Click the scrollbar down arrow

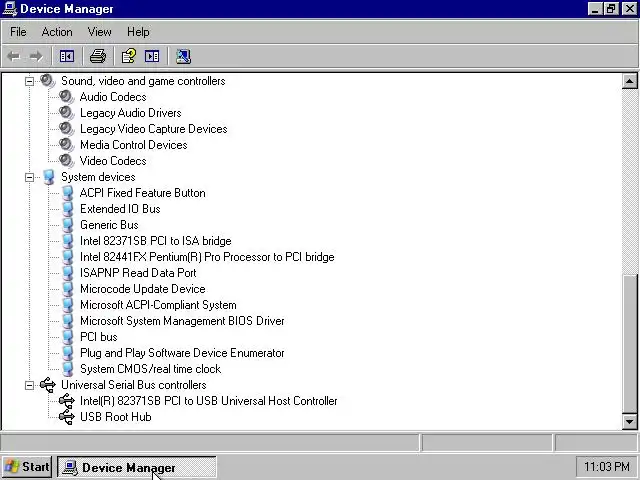pos(629,422)
